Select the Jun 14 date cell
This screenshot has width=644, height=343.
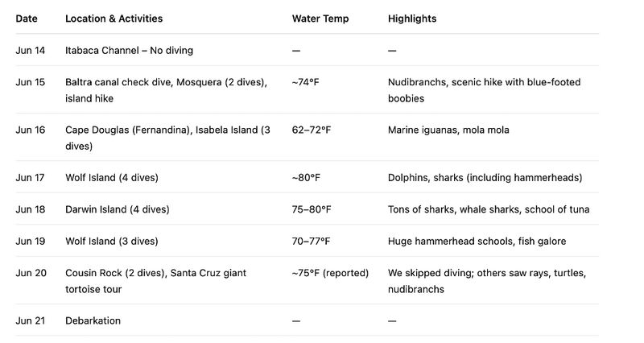pyautogui.click(x=31, y=51)
